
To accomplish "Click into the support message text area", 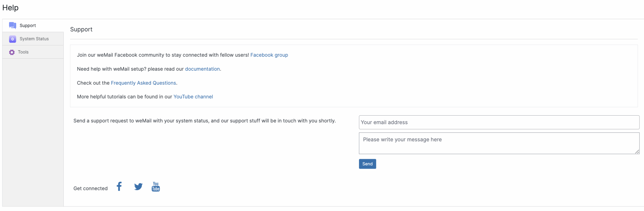I will tap(499, 143).
